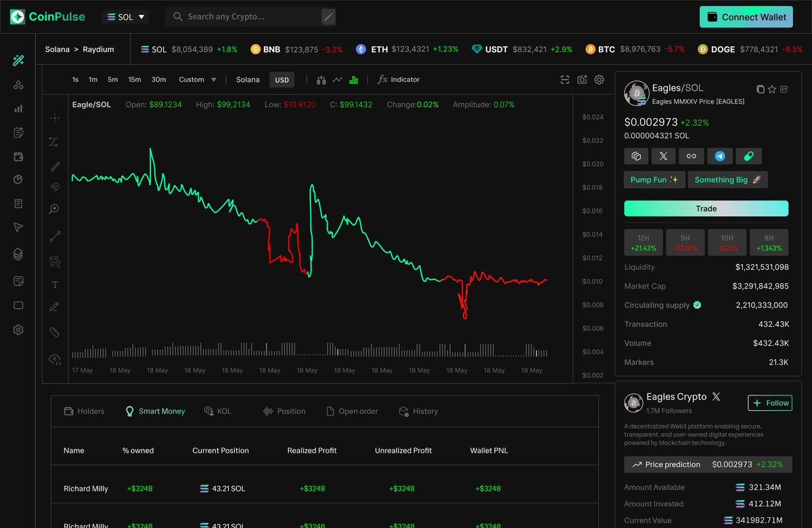812x528 pixels.
Task: Click the slash shortcut icon in search bar
Action: click(328, 17)
